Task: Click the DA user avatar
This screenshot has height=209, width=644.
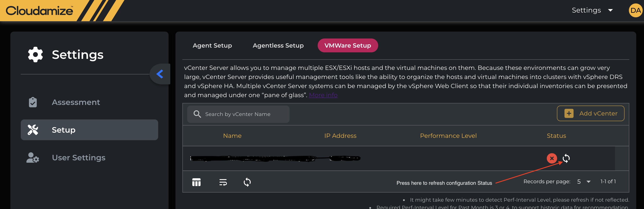Action: tap(635, 11)
